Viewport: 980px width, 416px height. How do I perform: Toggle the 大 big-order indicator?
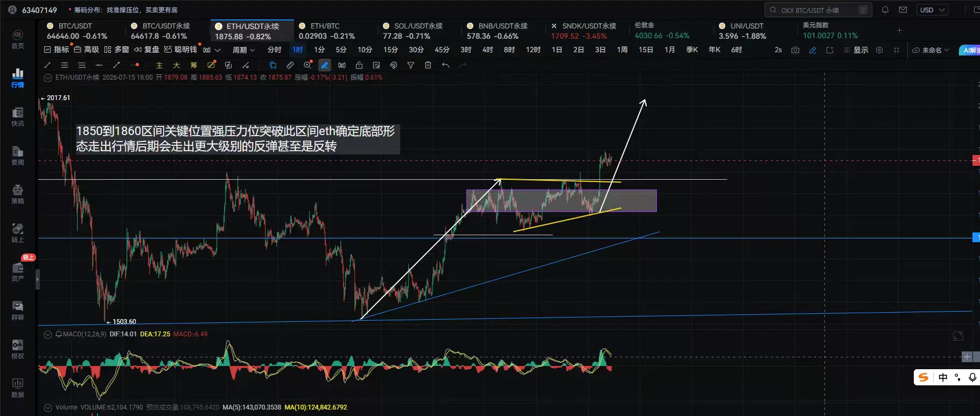(177, 65)
